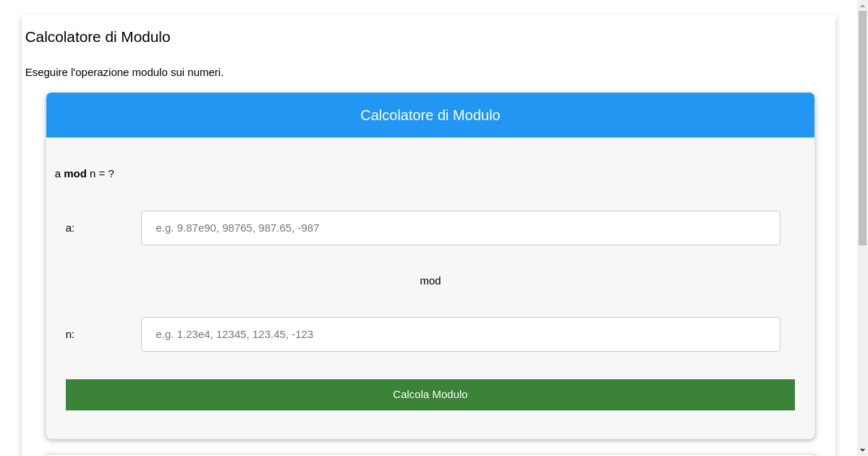Select the field with placeholder 'e.g. 1.23e4'
The image size is (868, 456).
460,334
